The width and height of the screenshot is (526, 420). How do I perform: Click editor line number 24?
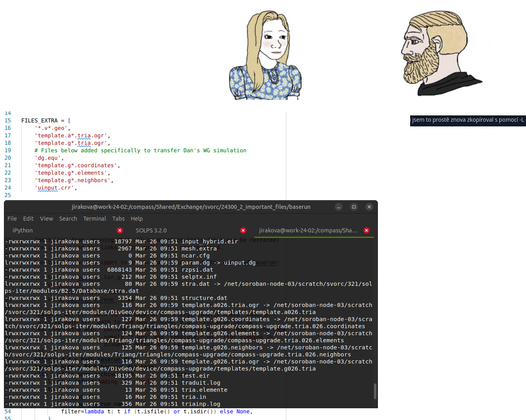8,188
